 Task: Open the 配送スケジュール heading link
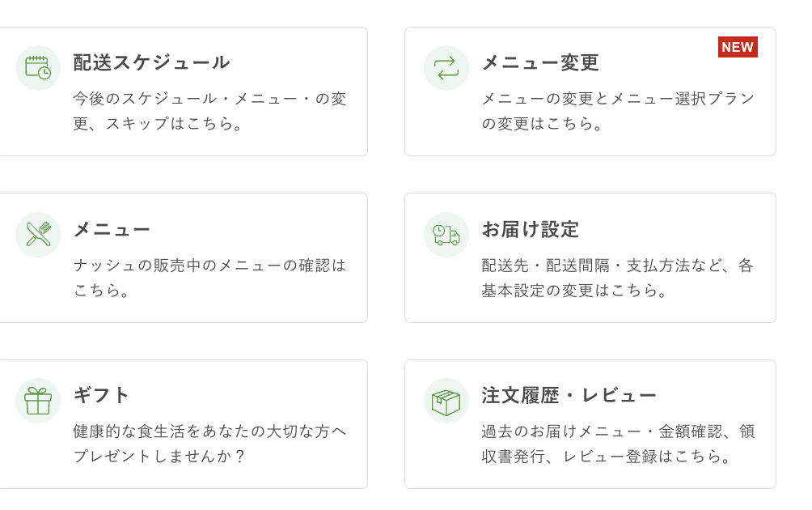(x=151, y=62)
